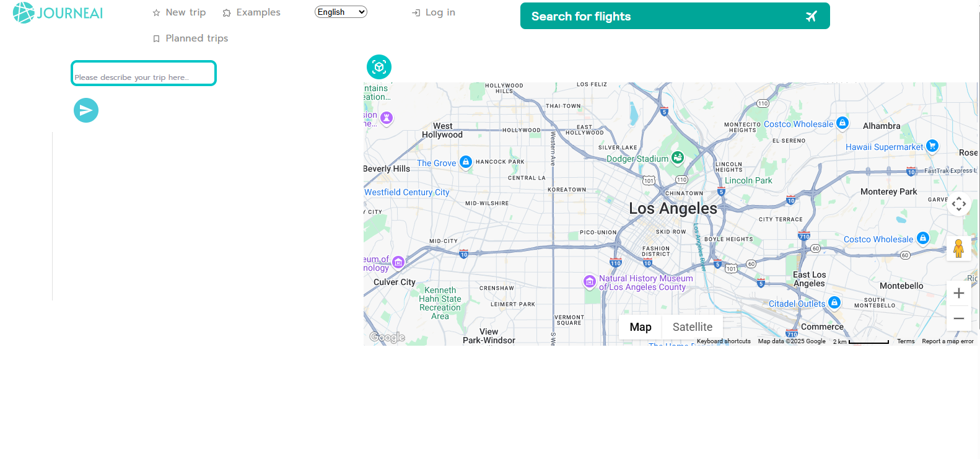
Task: Click the Log in arrow icon
Action: [x=416, y=13]
